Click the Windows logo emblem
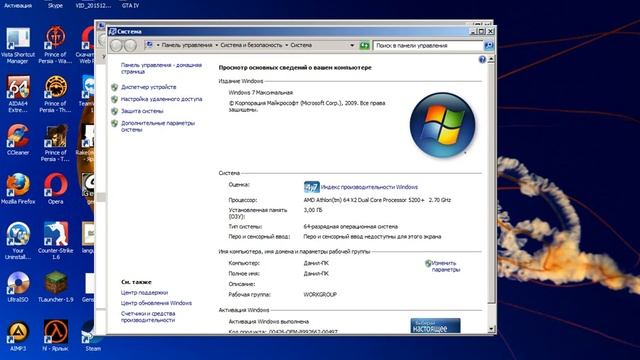The image size is (640, 360). click(x=442, y=125)
